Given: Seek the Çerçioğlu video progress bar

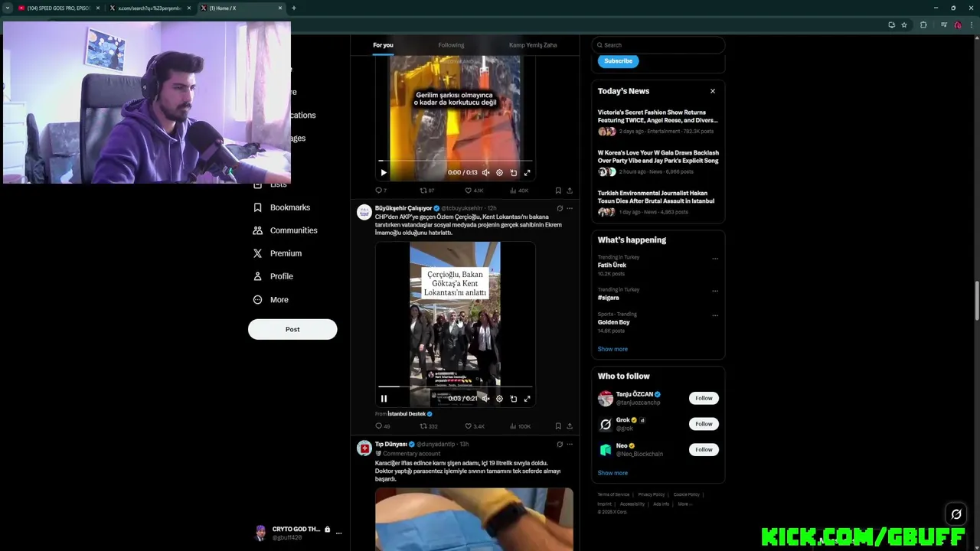Looking at the screenshot, I should (x=456, y=386).
